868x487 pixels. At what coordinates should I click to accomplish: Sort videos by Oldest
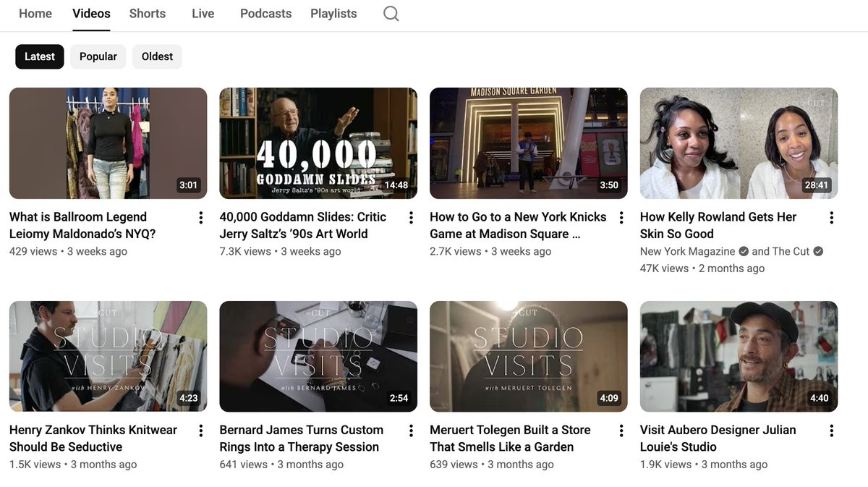click(157, 56)
